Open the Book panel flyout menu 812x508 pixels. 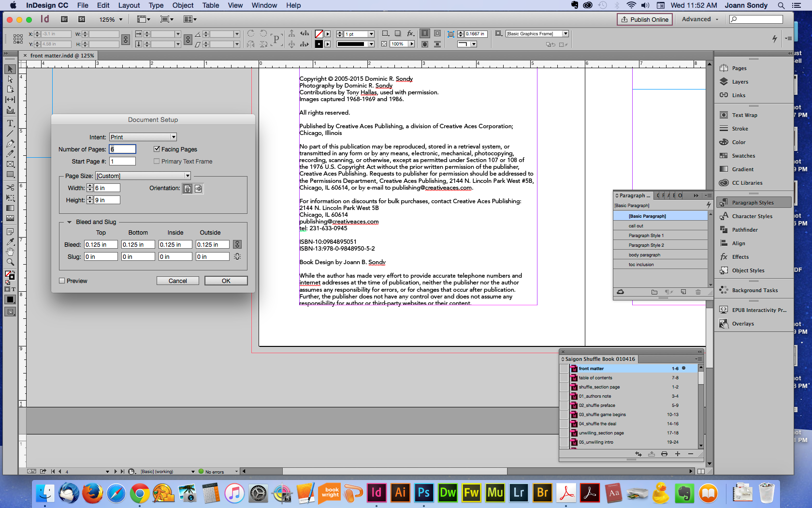(x=699, y=359)
